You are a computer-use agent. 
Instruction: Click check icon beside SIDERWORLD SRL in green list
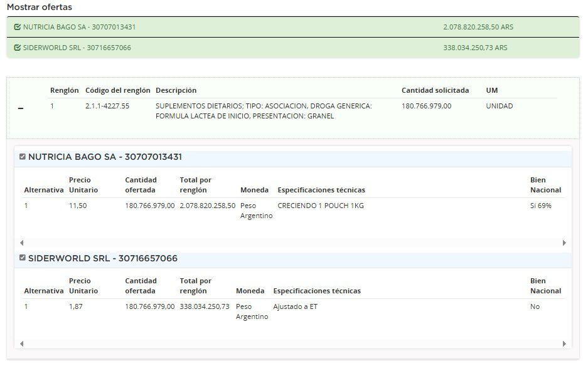click(18, 48)
